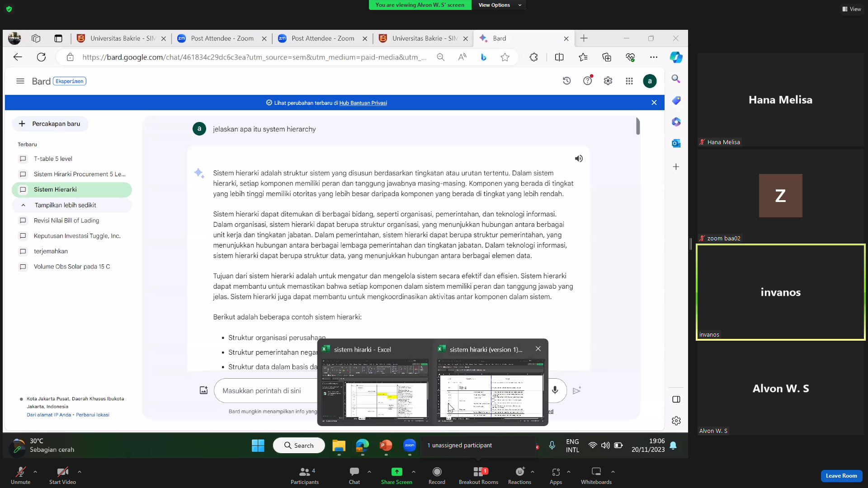Unmute microphone in Zoom

[21, 476]
